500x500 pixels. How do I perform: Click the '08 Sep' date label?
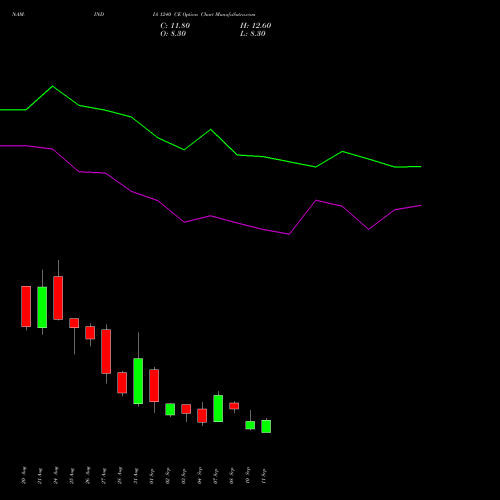[232, 475]
